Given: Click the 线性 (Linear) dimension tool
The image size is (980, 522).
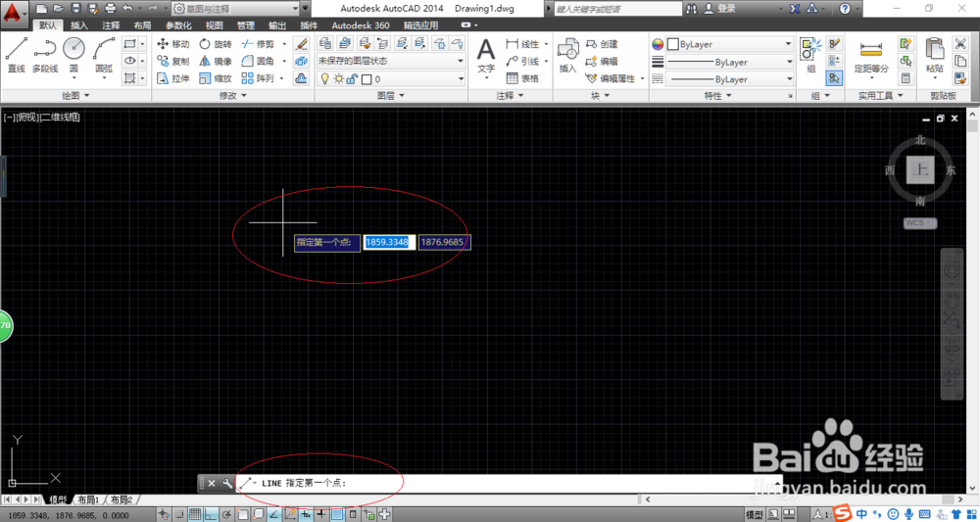Looking at the screenshot, I should (523, 44).
